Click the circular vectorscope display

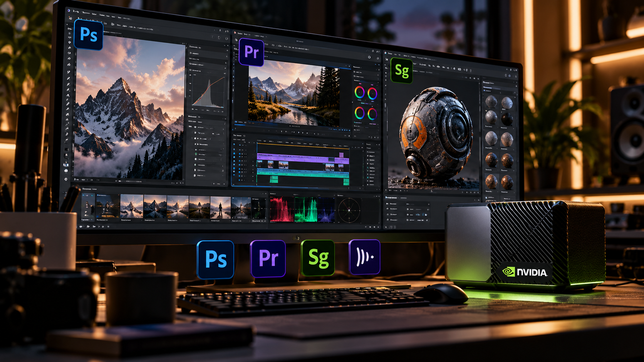click(349, 210)
